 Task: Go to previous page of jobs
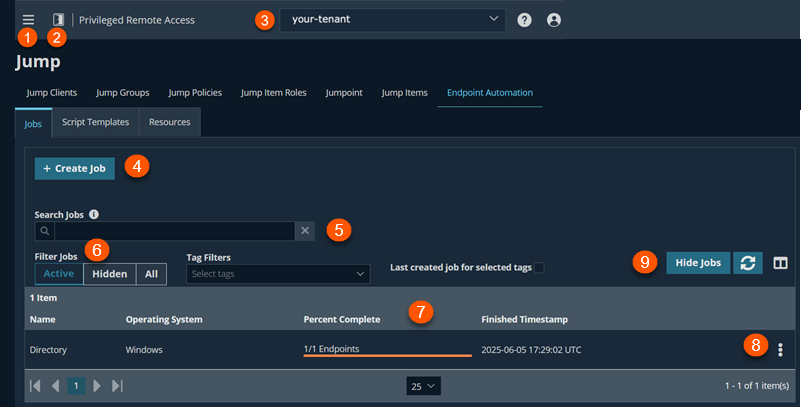(x=56, y=386)
